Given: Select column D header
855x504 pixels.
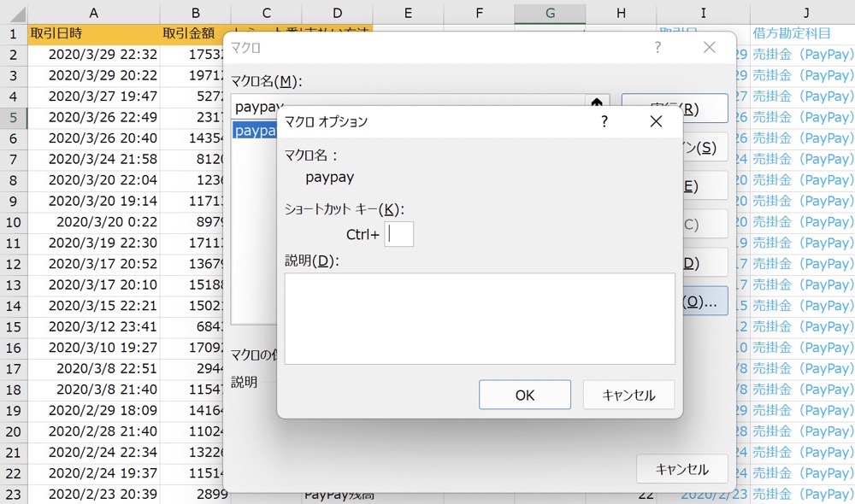Looking at the screenshot, I should (x=337, y=13).
